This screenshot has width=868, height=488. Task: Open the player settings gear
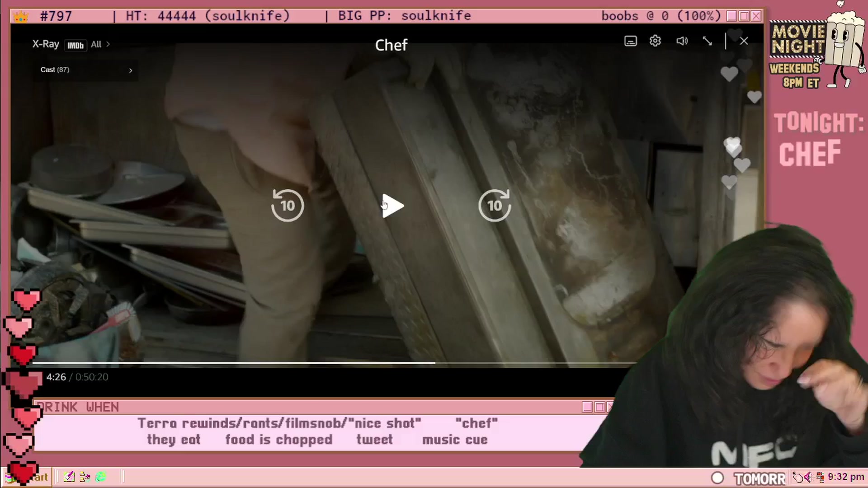click(655, 41)
